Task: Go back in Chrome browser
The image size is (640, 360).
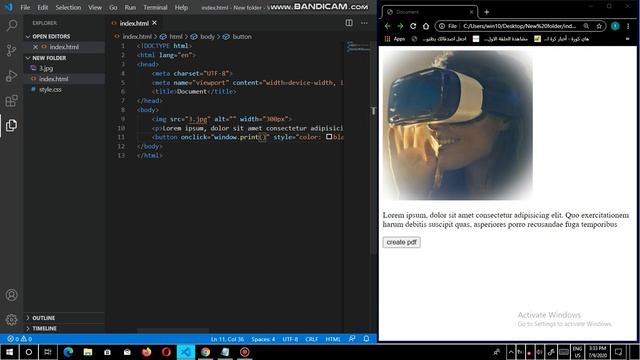Action: pyautogui.click(x=387, y=26)
